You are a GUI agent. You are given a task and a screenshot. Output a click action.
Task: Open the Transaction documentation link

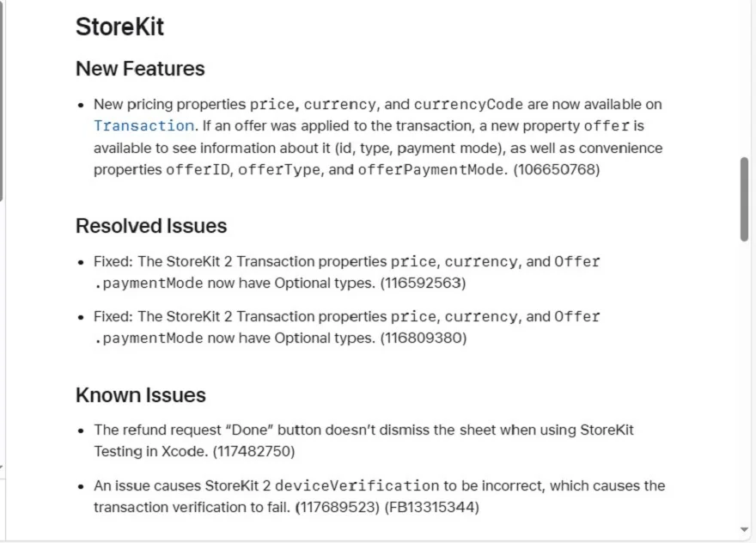coord(143,125)
